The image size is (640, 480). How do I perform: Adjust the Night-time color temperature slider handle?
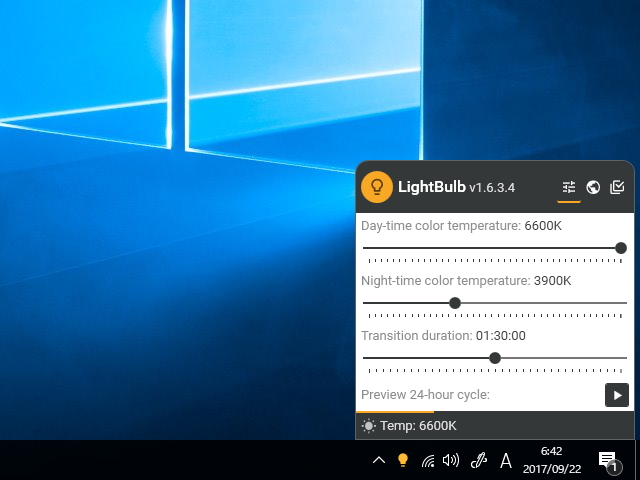pyautogui.click(x=455, y=303)
